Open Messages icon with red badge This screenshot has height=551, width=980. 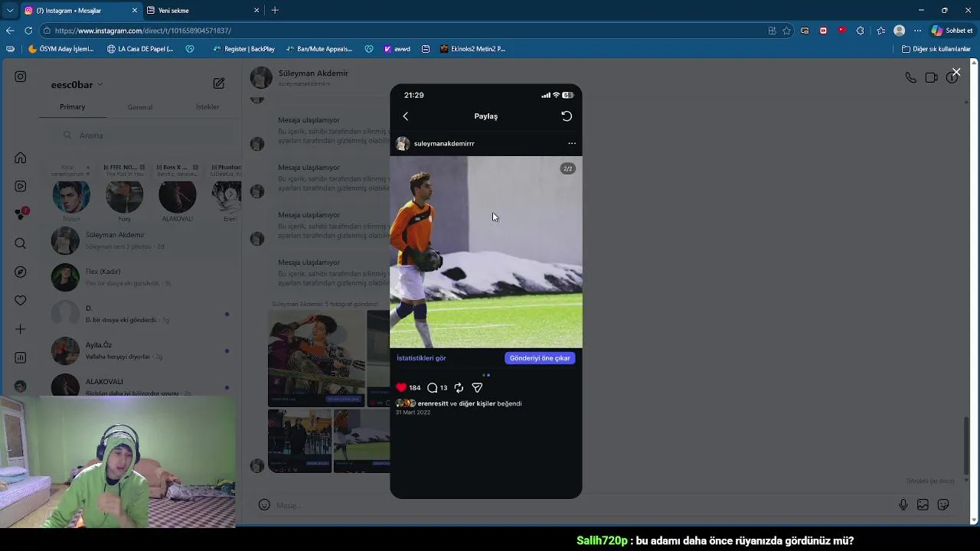(21, 214)
